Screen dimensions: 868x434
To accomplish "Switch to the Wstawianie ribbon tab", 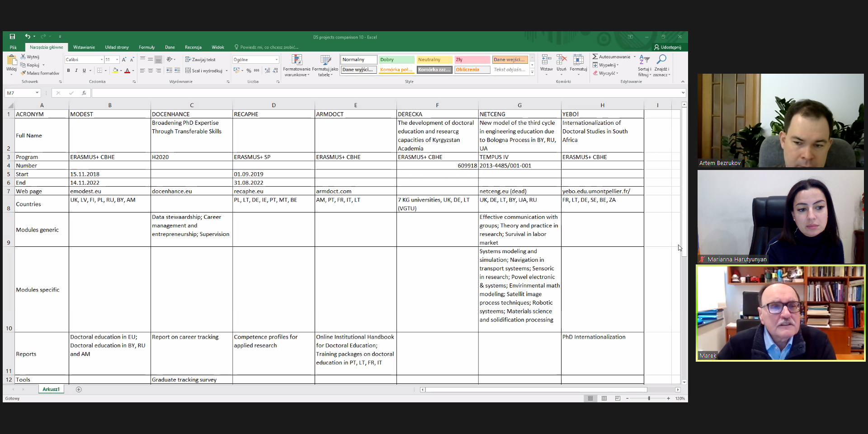I will coord(84,47).
